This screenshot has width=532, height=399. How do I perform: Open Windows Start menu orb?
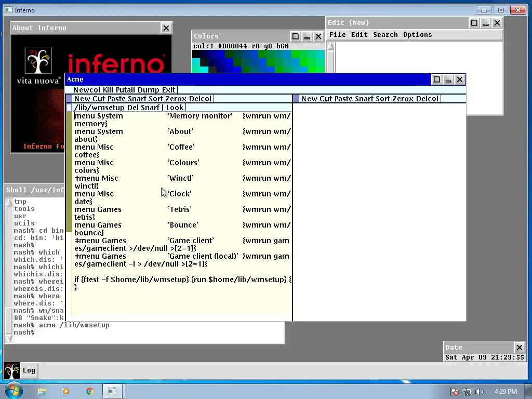point(14,391)
